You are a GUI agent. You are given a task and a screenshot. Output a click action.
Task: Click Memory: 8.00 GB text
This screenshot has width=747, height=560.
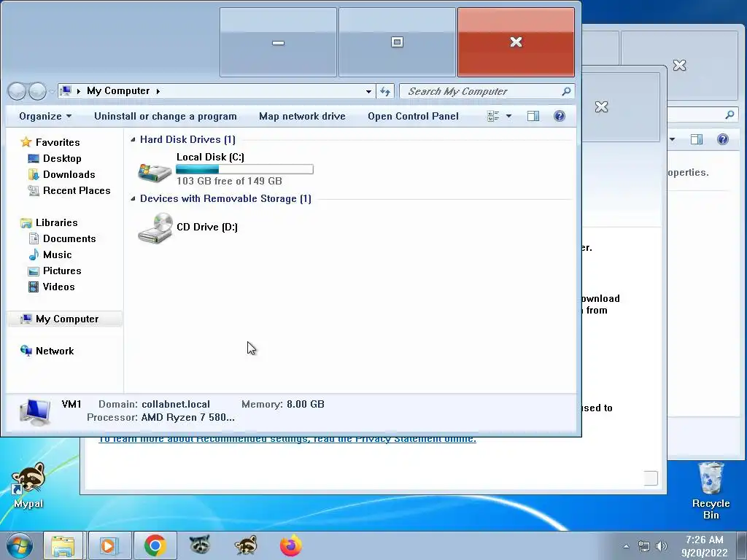pos(282,404)
